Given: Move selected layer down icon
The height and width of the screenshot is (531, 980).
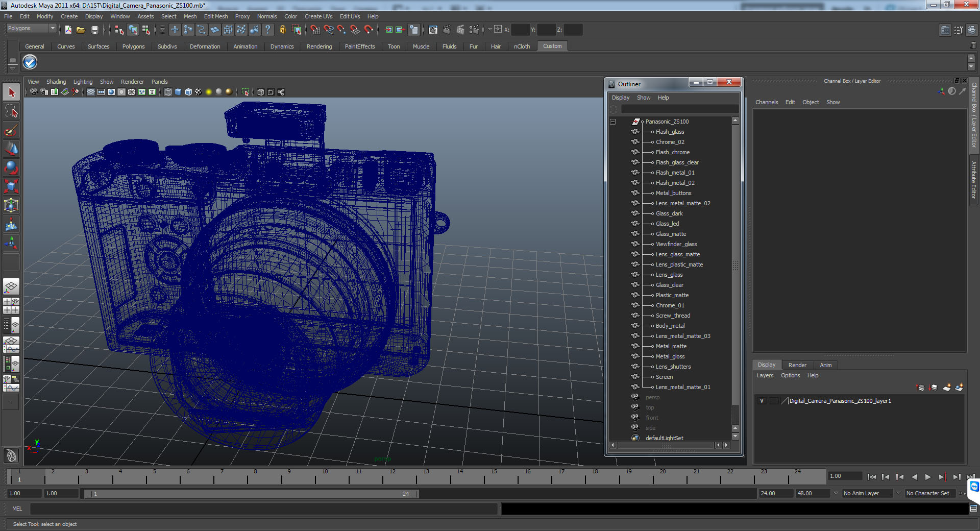Looking at the screenshot, I should 934,388.
